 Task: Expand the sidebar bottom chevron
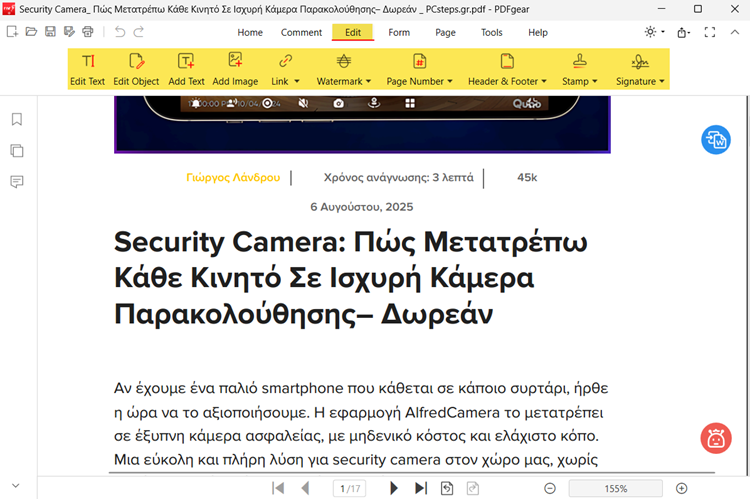16,486
